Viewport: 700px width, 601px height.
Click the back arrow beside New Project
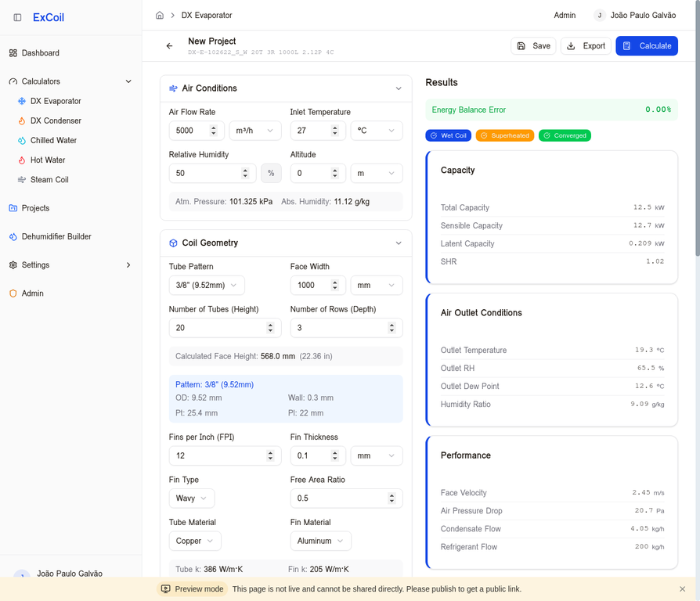169,46
